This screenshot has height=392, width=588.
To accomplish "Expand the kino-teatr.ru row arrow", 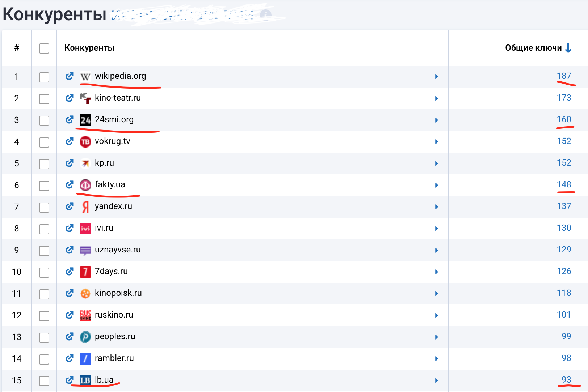I will click(437, 98).
